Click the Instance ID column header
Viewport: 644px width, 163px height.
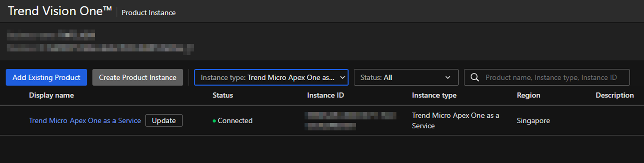(325, 95)
